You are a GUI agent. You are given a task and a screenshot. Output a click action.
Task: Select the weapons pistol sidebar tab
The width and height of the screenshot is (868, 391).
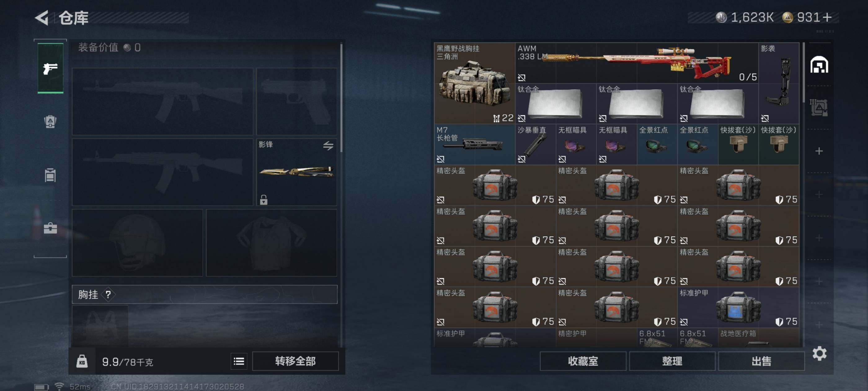coord(50,68)
